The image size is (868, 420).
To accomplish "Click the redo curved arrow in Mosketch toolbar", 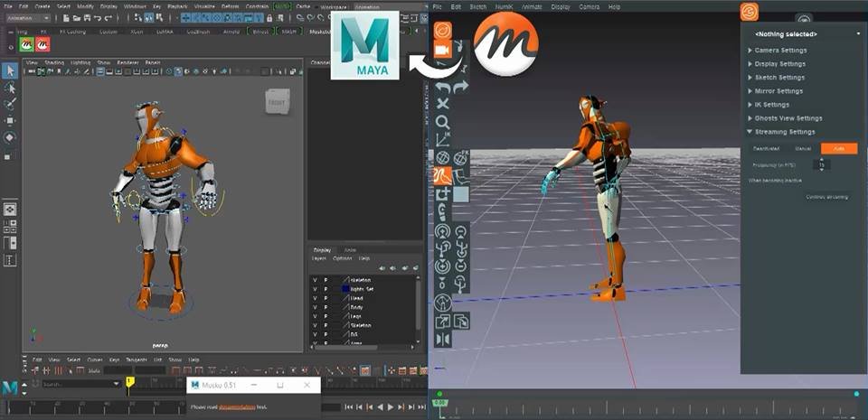I will click(460, 87).
